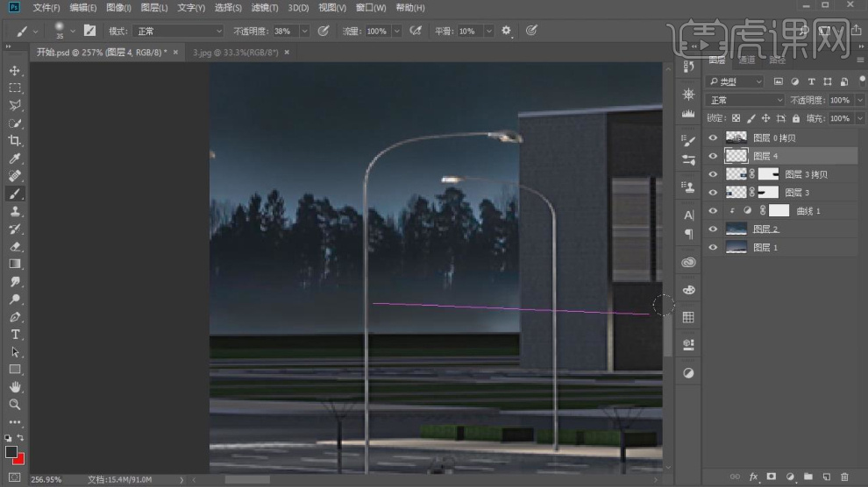868x487 pixels.
Task: Select the Eraser tool
Action: click(x=15, y=246)
